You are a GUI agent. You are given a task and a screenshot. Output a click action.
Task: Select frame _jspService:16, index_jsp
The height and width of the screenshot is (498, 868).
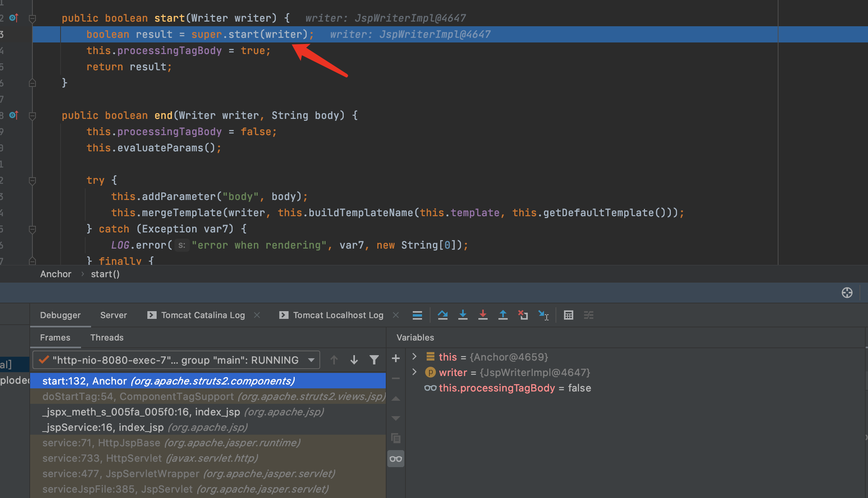tap(208, 427)
